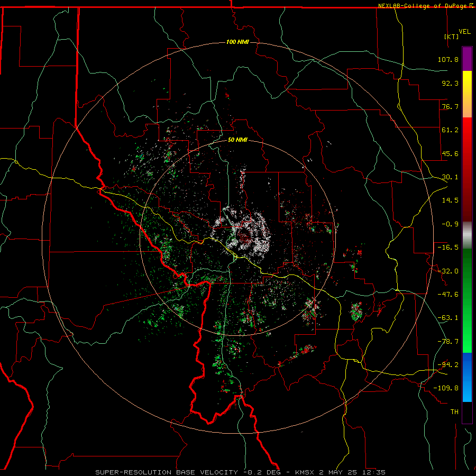Click the TH label on the scale
The width and height of the screenshot is (476, 476).
click(x=454, y=412)
